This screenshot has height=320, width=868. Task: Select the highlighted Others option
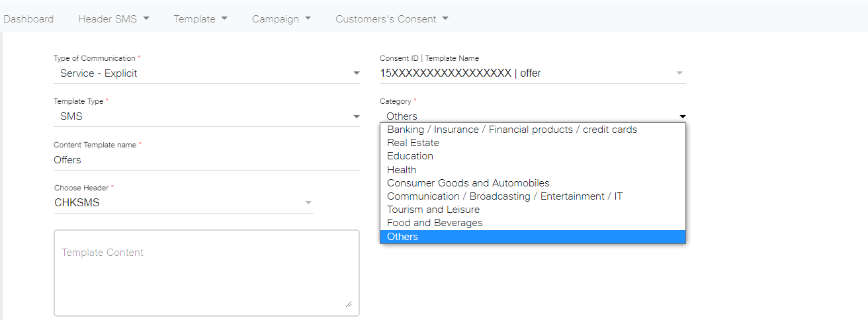click(x=533, y=237)
